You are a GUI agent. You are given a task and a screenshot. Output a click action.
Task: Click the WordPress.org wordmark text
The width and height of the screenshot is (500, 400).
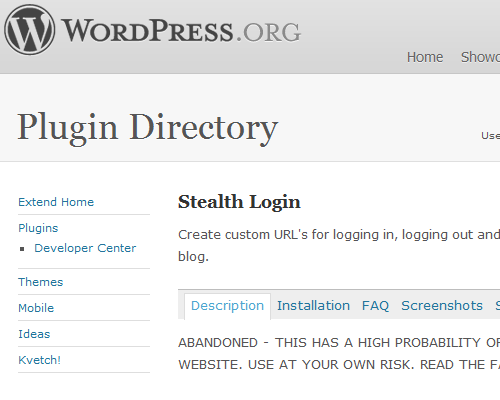(181, 31)
